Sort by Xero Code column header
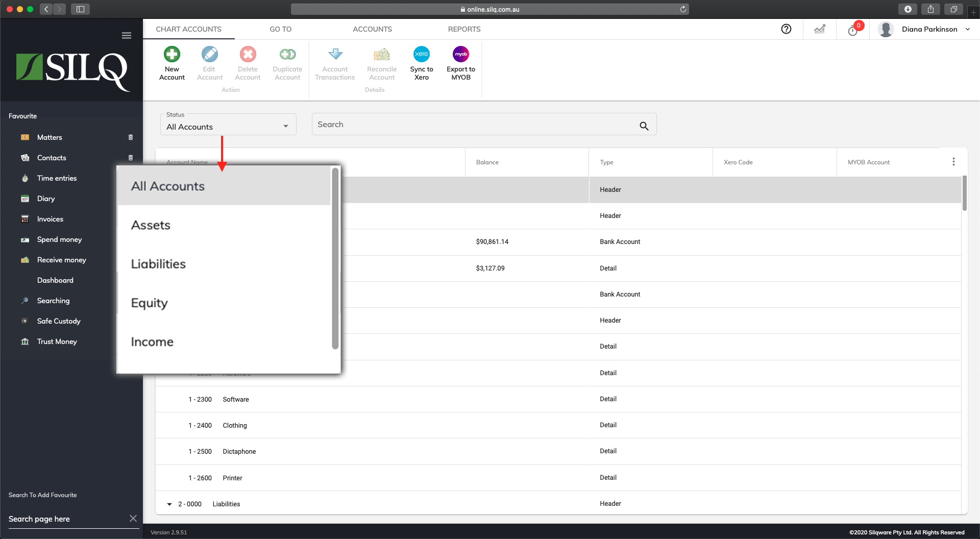The width and height of the screenshot is (980, 539). tap(738, 162)
